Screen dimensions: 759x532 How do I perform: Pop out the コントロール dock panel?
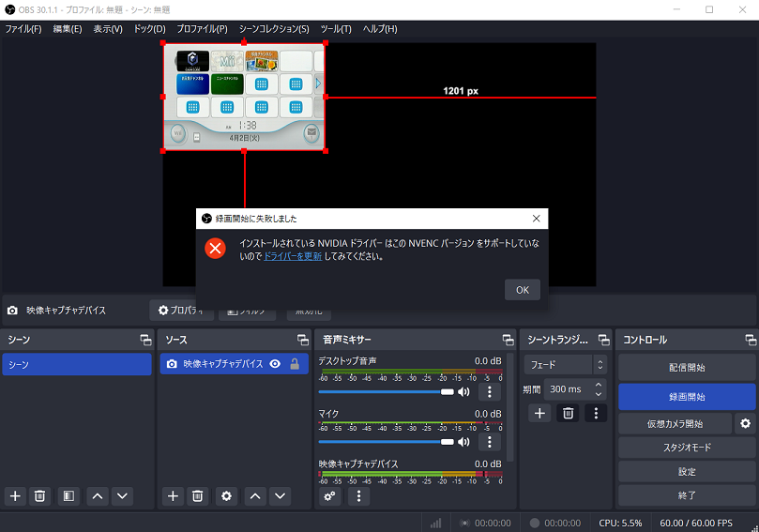(x=751, y=340)
